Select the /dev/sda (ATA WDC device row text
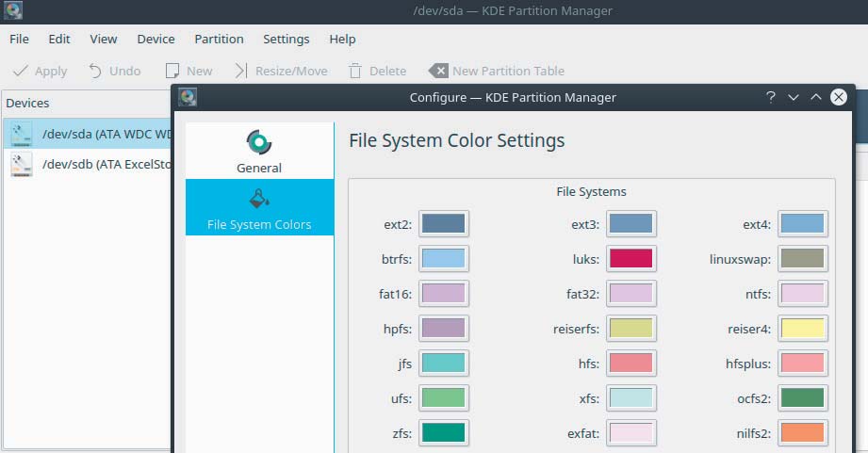 coord(106,135)
